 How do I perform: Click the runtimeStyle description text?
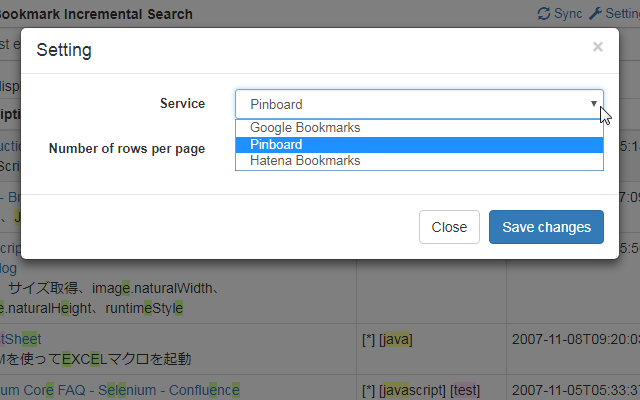coord(144,308)
